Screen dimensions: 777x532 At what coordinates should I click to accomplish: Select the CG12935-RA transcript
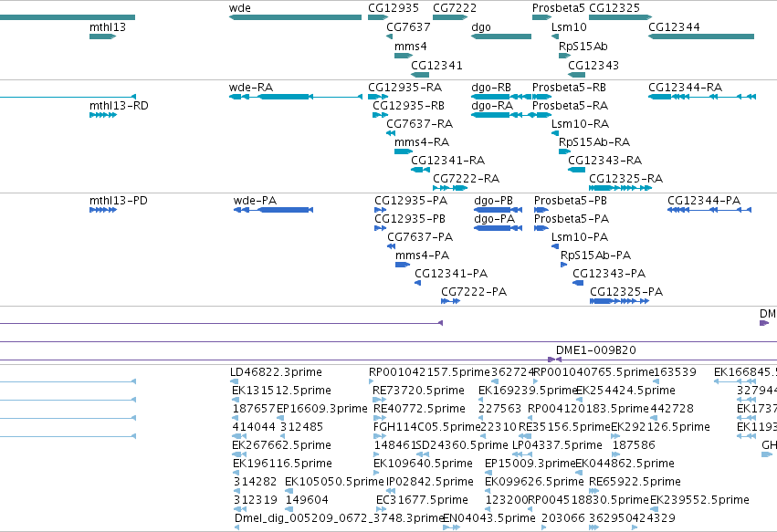pyautogui.click(x=378, y=97)
